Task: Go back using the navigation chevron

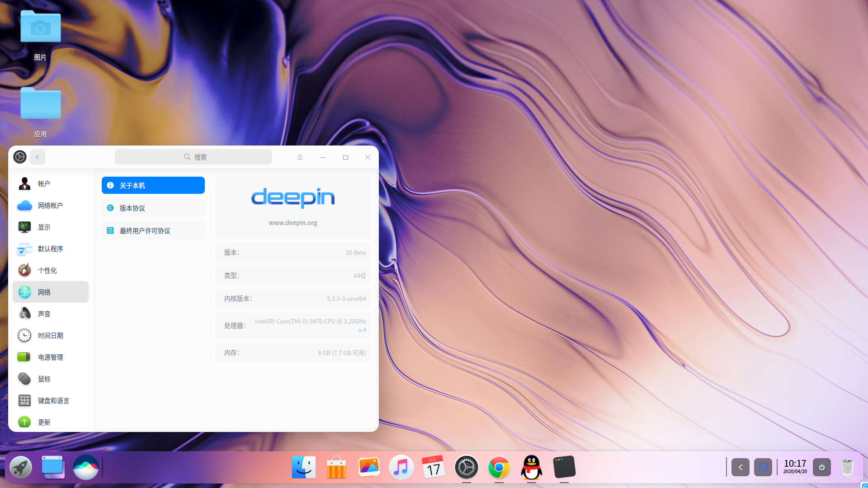Action: [37, 157]
